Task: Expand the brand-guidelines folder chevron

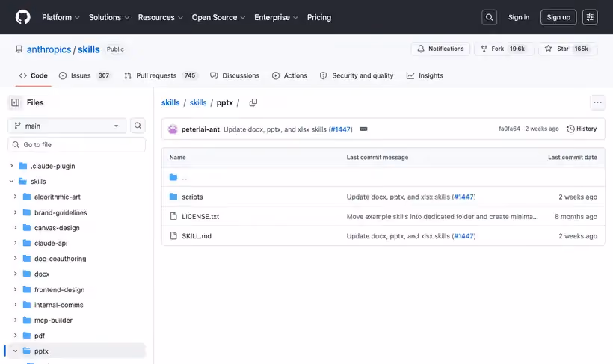Action: pyautogui.click(x=15, y=212)
